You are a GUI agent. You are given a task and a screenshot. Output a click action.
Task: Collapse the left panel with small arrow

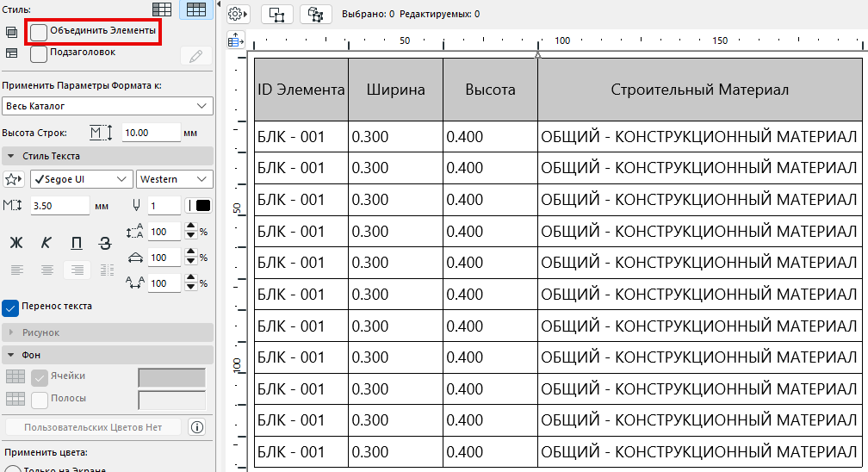pos(220,4)
